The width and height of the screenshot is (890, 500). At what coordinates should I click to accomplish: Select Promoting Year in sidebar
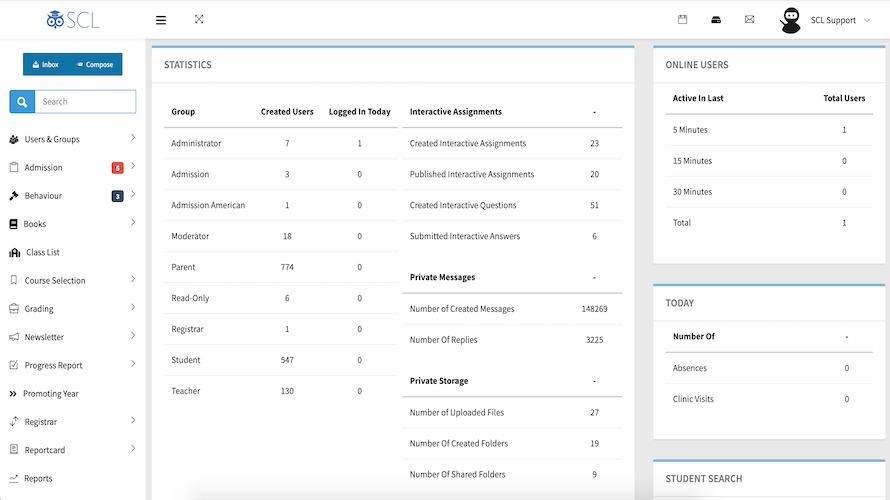coord(50,394)
